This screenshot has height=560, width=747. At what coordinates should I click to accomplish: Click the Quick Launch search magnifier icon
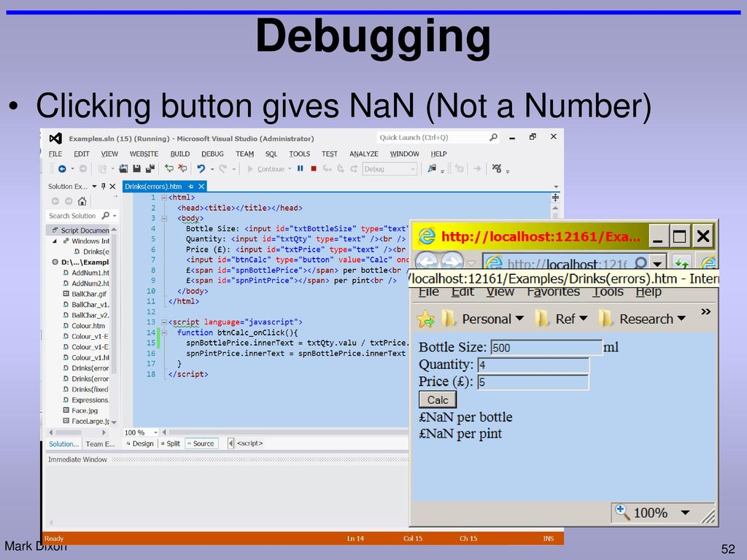(x=494, y=138)
